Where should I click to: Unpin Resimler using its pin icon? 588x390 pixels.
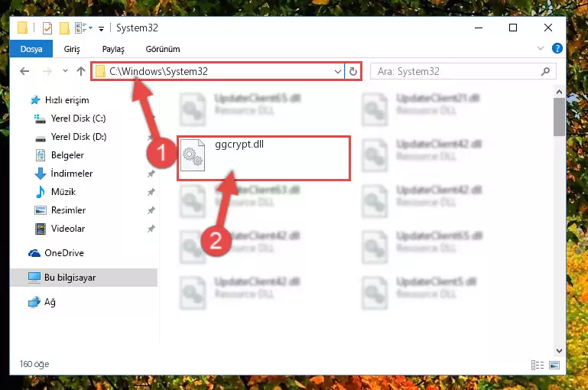pos(151,210)
